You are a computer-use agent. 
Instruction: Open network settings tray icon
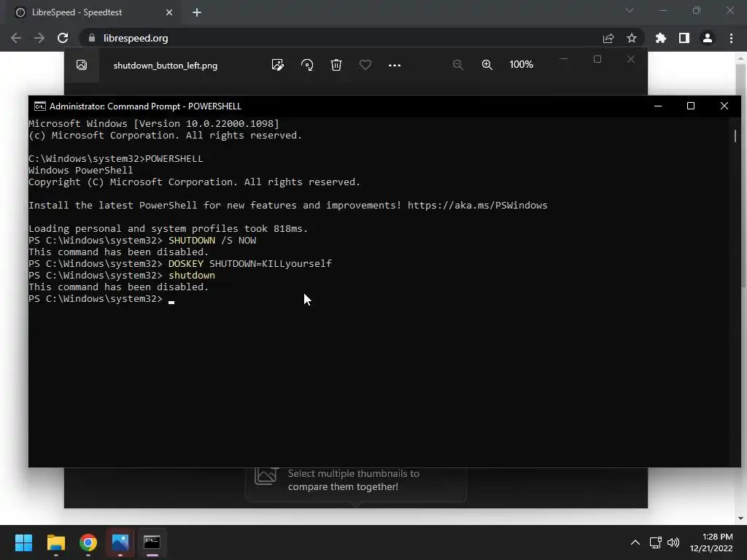click(x=656, y=542)
